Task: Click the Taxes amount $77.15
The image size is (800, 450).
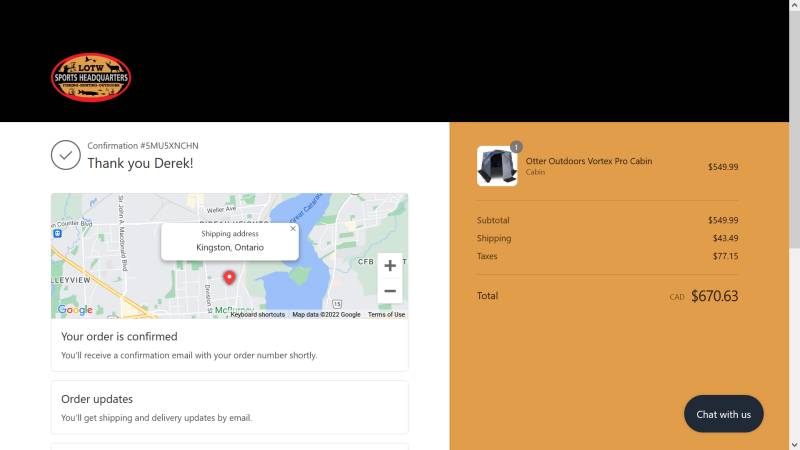Action: tap(726, 256)
